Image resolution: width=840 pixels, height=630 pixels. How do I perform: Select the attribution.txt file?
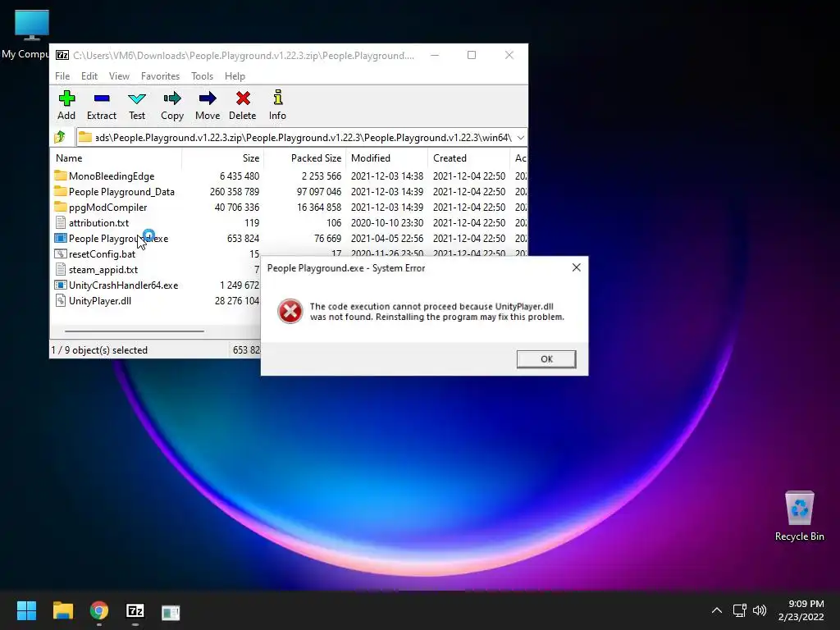[x=98, y=223]
